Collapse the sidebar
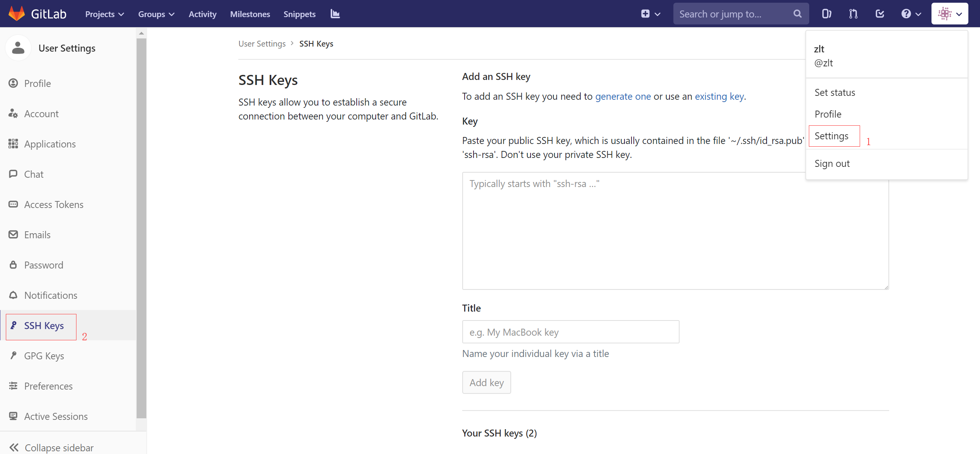This screenshot has width=980, height=454. pyautogui.click(x=51, y=447)
